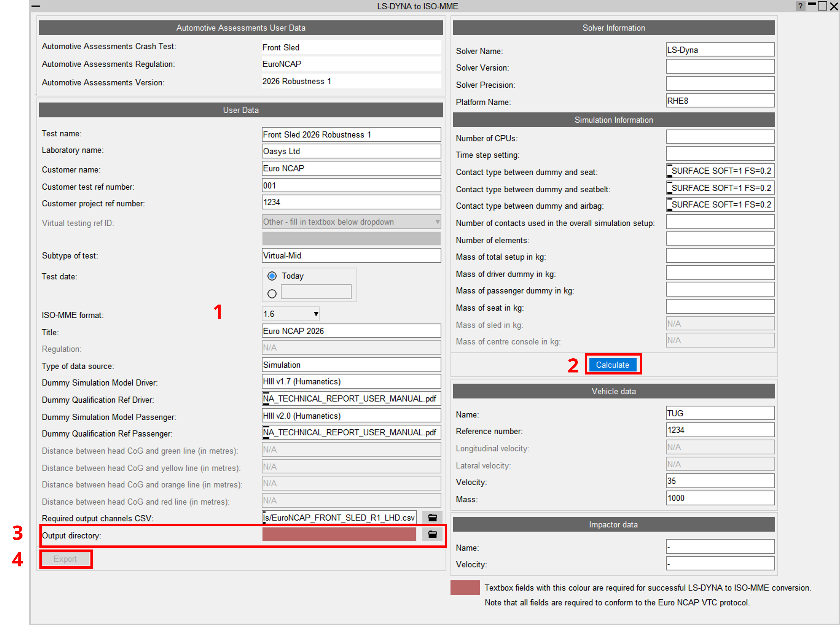The width and height of the screenshot is (840, 625).
Task: Click the Impactor data Name field
Action: click(721, 546)
